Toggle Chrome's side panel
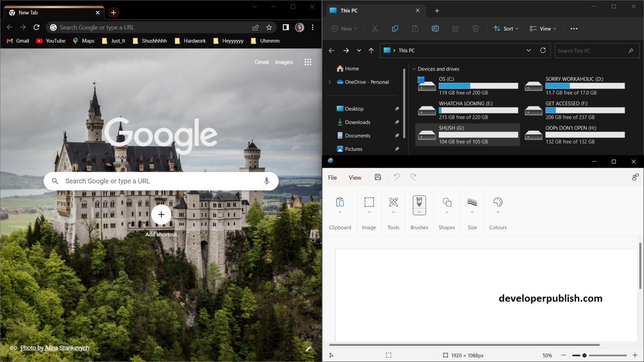The image size is (644, 362). pyautogui.click(x=285, y=27)
